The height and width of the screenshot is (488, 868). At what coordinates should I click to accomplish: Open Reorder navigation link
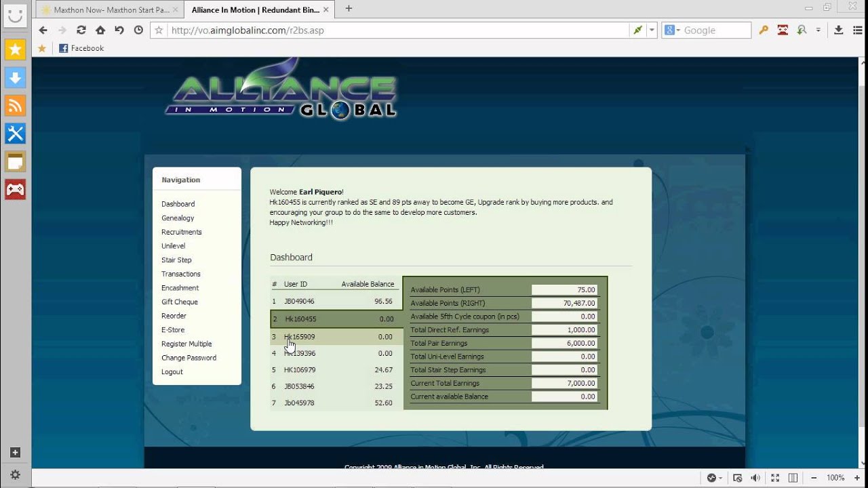(x=174, y=316)
